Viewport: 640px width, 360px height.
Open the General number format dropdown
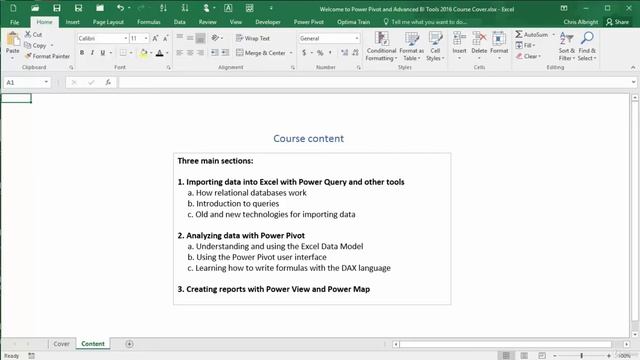(x=357, y=38)
